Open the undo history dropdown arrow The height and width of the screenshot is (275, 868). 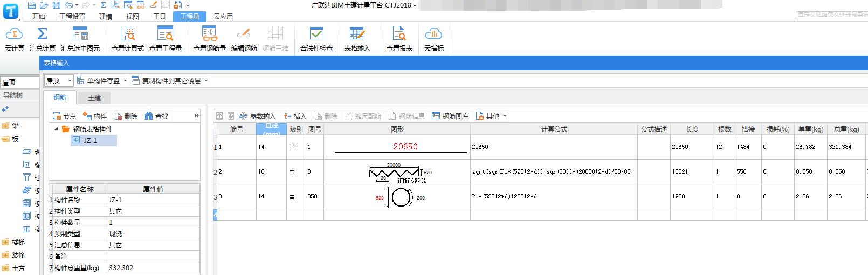tap(76, 5)
